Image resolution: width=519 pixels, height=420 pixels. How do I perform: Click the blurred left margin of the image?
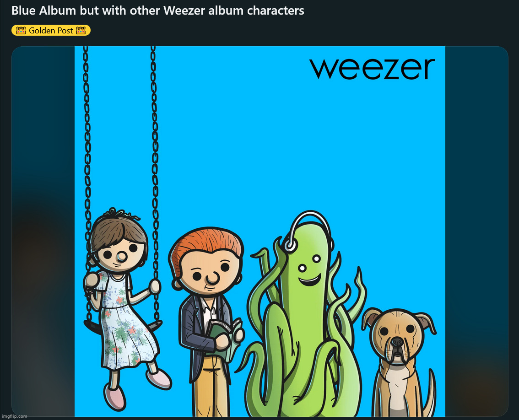pos(43,232)
